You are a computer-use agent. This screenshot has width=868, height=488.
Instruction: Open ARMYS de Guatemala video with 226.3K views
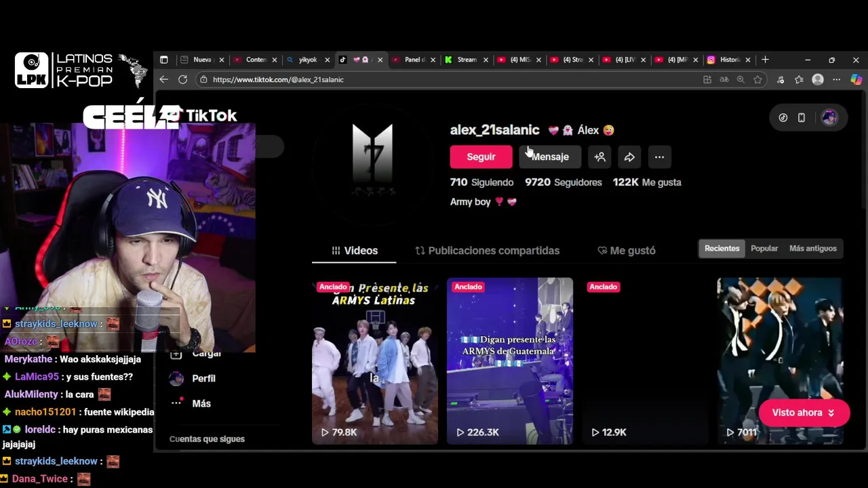510,361
